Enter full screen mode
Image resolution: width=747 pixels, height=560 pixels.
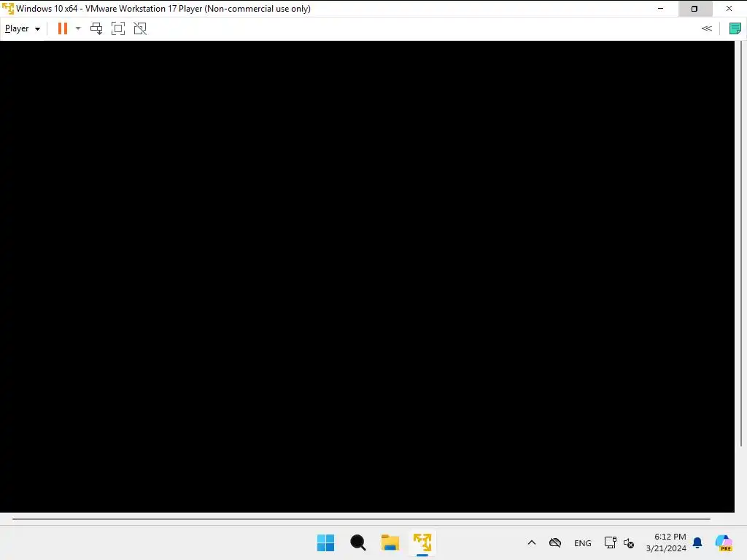(118, 28)
